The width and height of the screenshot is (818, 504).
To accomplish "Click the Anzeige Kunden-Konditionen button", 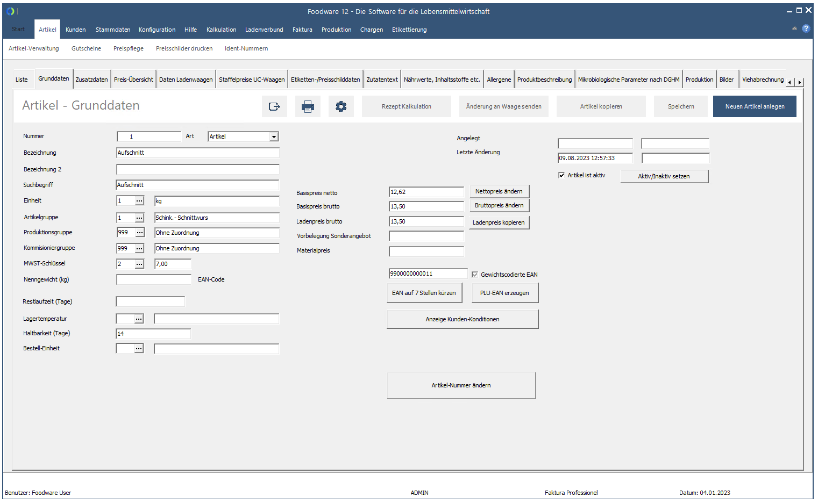I will (x=463, y=319).
